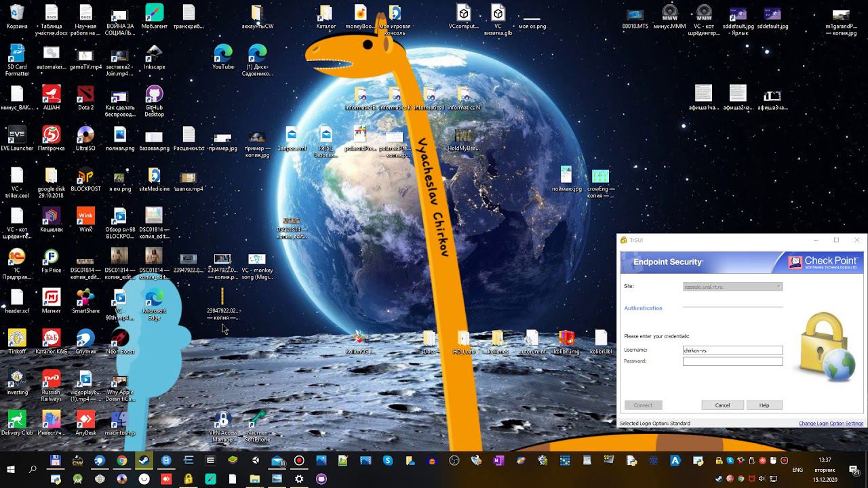The height and width of the screenshot is (488, 868).
Task: Select the Магнит desktop shortcut
Action: coord(51,302)
